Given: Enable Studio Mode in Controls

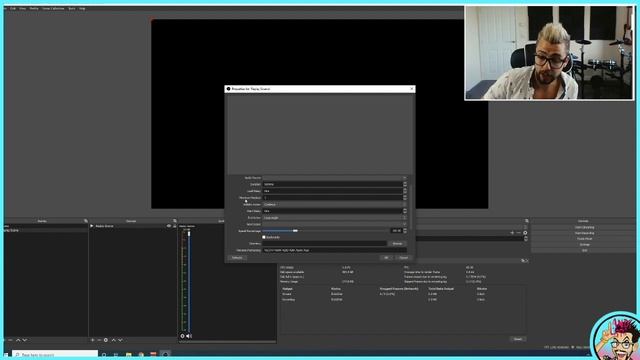Looking at the screenshot, I should tap(584, 239).
